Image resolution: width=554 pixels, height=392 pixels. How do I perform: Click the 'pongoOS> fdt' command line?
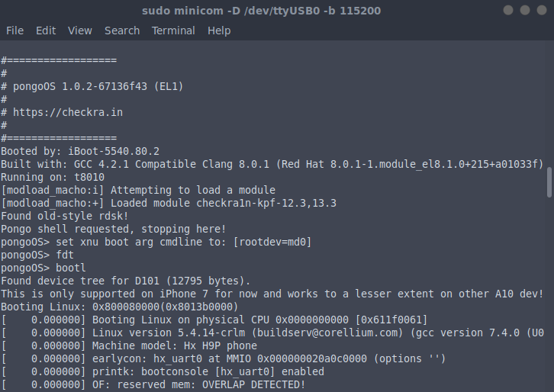pyautogui.click(x=37, y=255)
